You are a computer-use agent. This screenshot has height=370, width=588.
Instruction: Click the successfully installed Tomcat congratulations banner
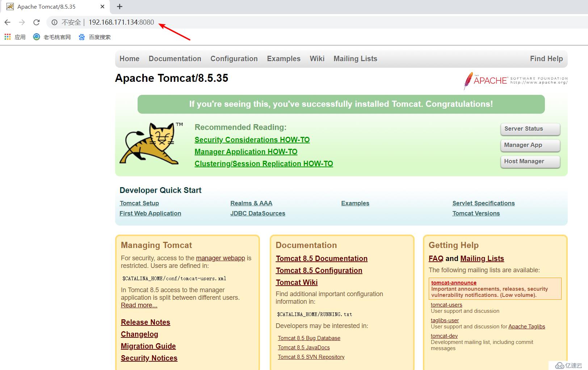pyautogui.click(x=341, y=104)
